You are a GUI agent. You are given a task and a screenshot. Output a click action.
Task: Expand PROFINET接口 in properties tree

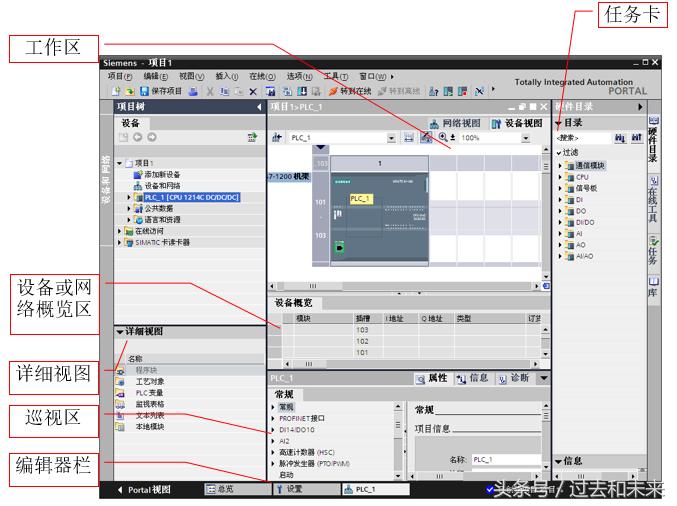tap(273, 419)
